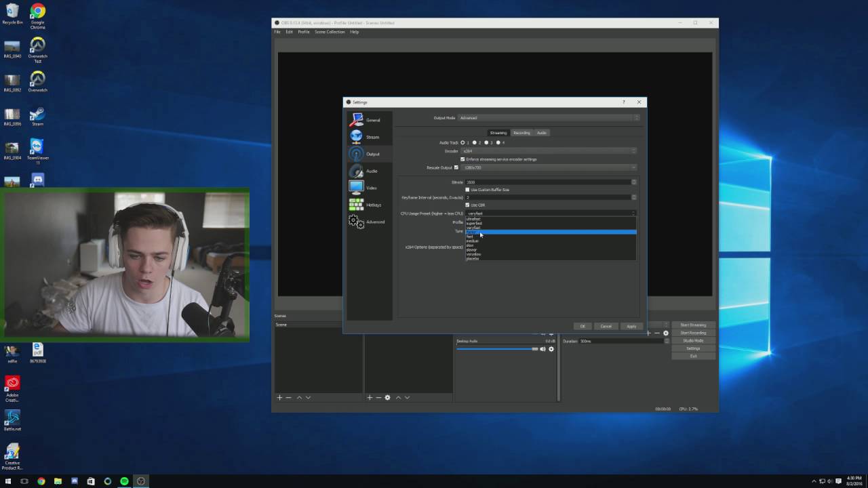
Task: Switch to Streaming output tab
Action: 498,133
